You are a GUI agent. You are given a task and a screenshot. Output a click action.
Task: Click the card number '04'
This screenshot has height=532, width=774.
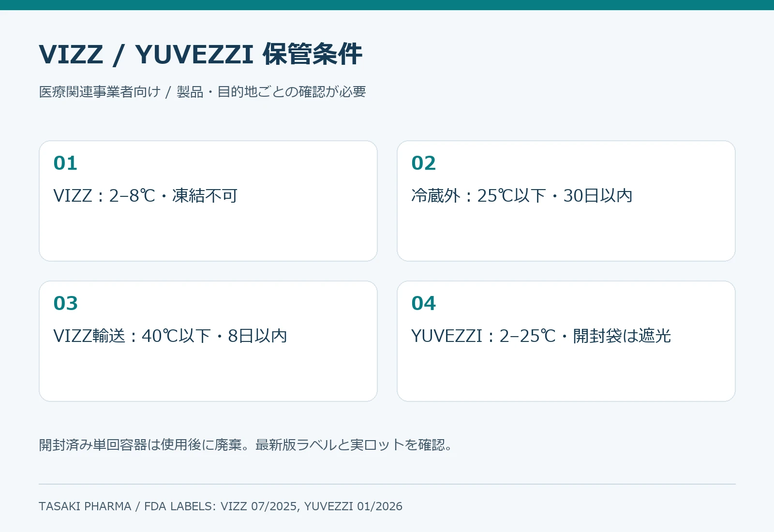(x=423, y=304)
